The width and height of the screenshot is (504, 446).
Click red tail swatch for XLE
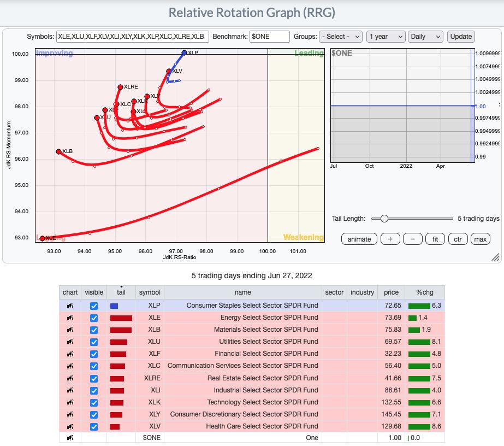(x=121, y=318)
